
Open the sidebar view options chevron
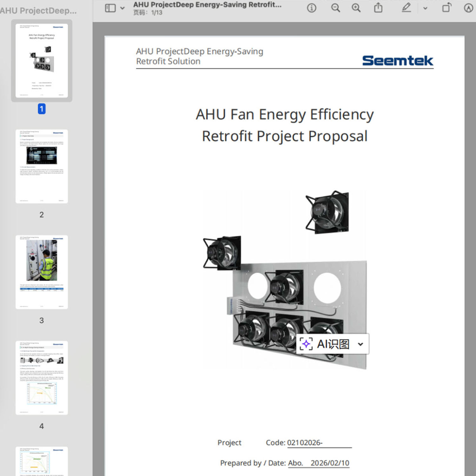coord(122,8)
